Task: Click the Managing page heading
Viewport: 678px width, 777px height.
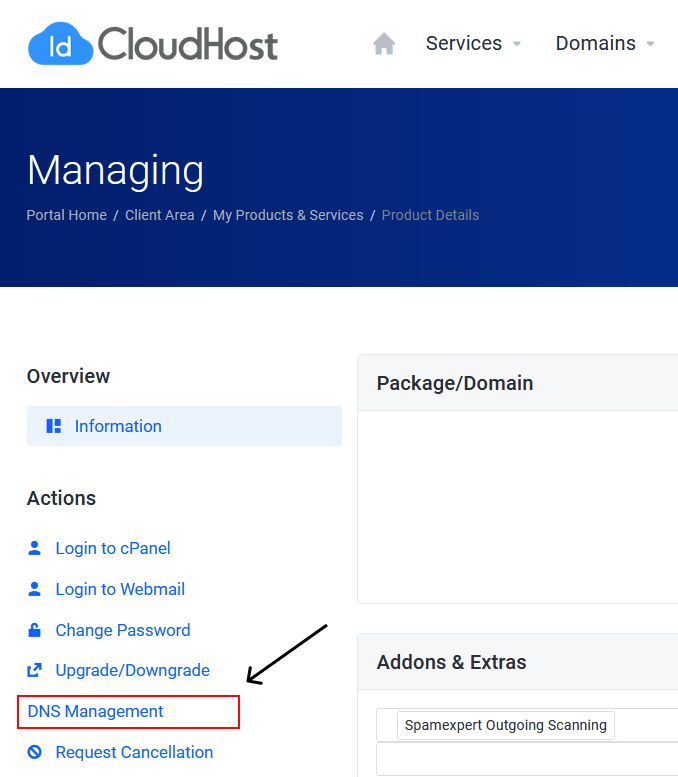Action: [115, 171]
